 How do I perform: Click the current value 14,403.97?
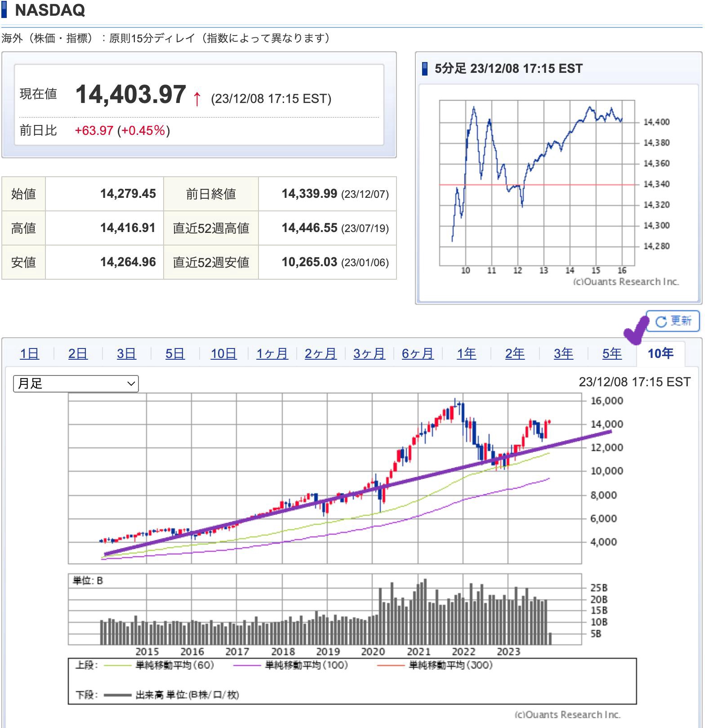coord(131,94)
